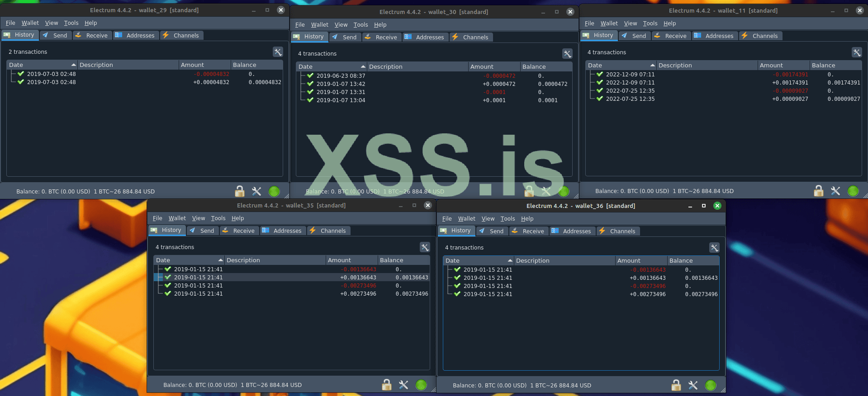This screenshot has width=868, height=396.
Task: Sort by Date column header in wallet_30
Action: [x=332, y=67]
